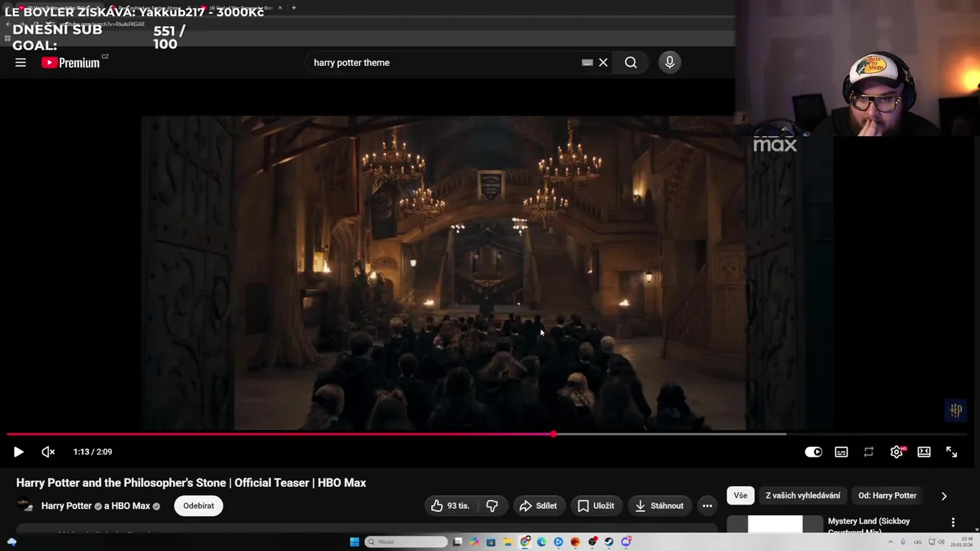The width and height of the screenshot is (980, 551).
Task: Click the progress scrubber handle
Action: (554, 434)
